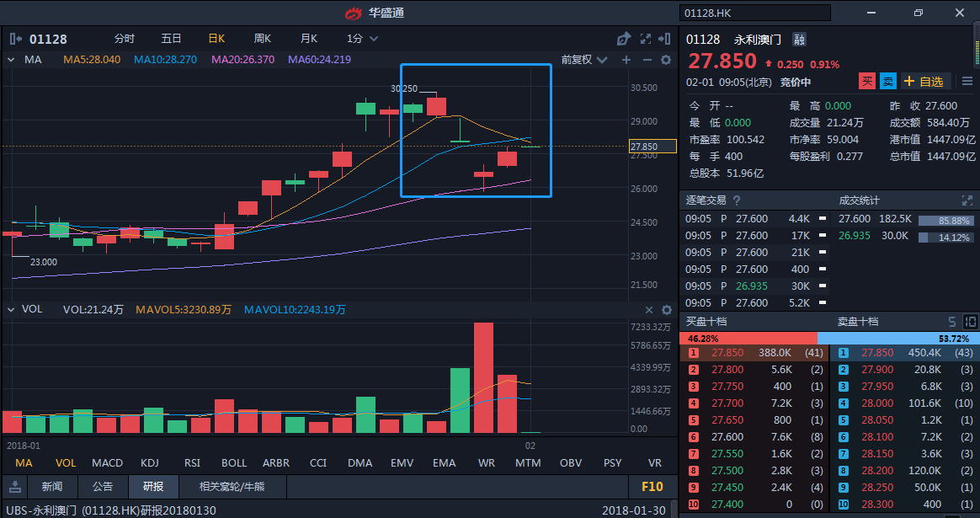Screen dimensions: 980x518
Task: Click the 华盛通 logo icon
Action: click(x=354, y=13)
